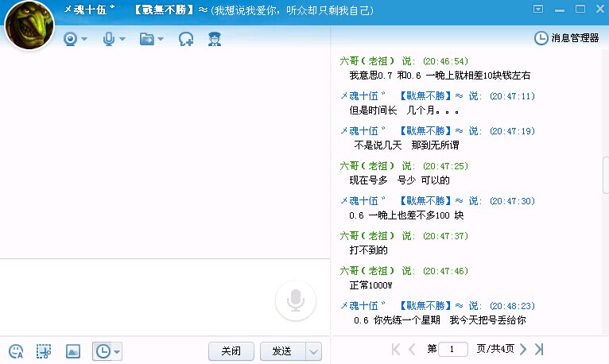Open the send button options dropdown
609x364 pixels.
314,350
